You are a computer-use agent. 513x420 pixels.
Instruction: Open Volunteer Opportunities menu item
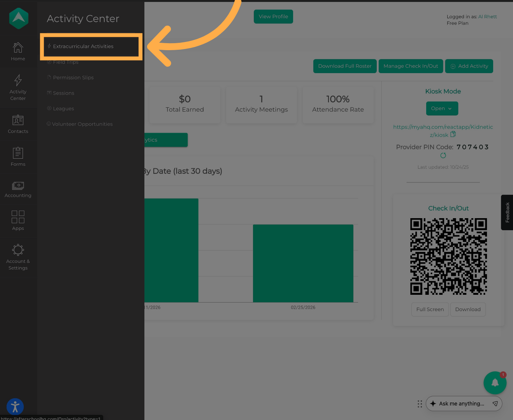click(82, 124)
